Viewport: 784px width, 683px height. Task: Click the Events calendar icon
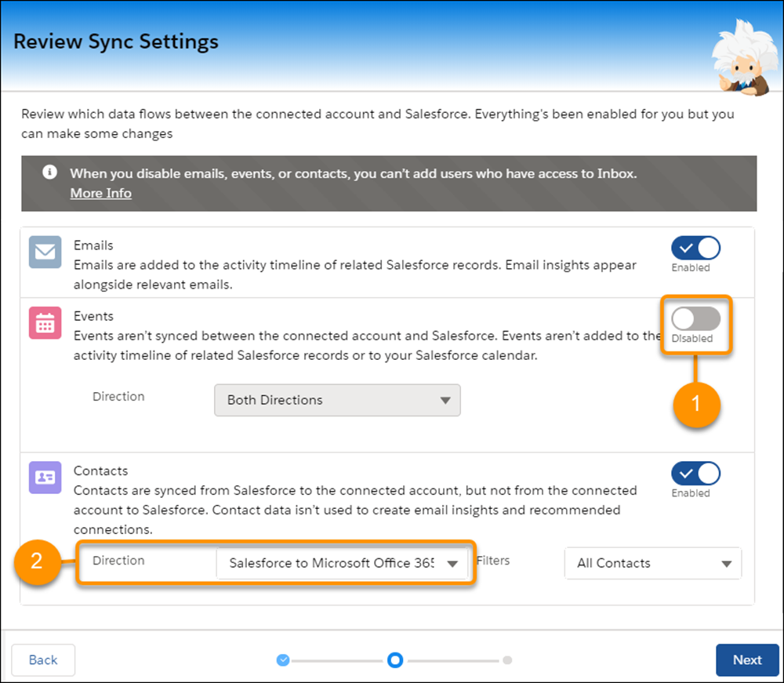tap(45, 323)
